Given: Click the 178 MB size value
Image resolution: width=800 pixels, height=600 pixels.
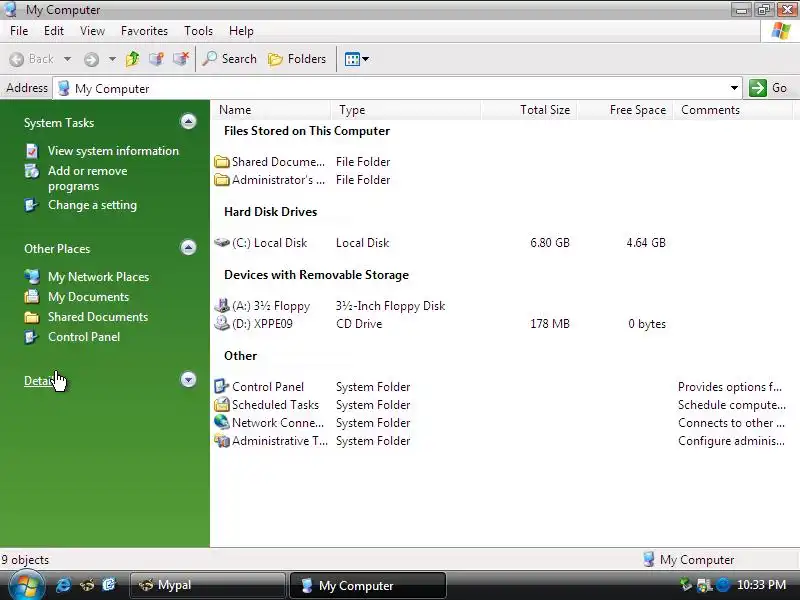Looking at the screenshot, I should coord(550,324).
